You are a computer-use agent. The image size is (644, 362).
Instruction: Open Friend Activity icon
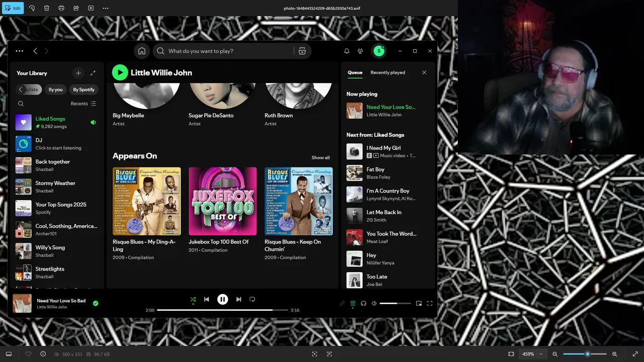(360, 51)
